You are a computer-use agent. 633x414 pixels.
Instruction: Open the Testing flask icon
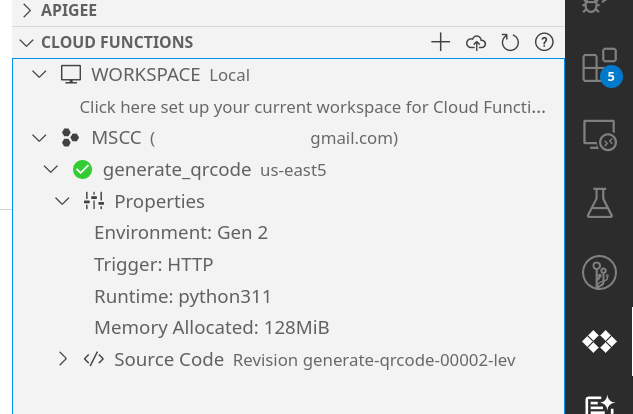(x=599, y=203)
